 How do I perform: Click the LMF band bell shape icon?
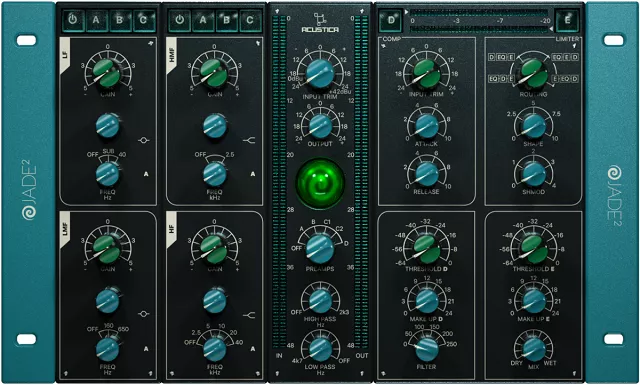pyautogui.click(x=143, y=314)
